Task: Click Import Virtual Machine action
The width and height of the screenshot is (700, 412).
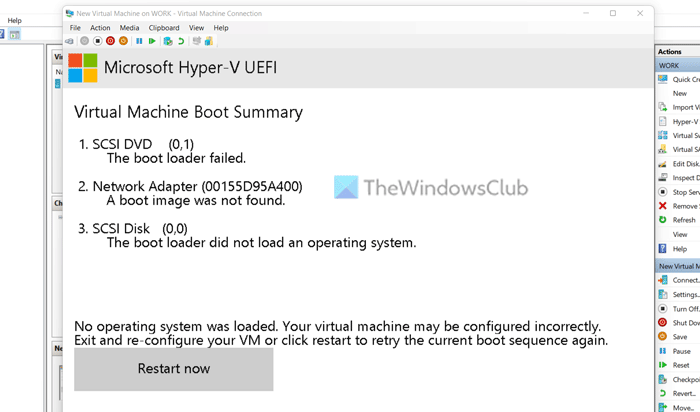Action: click(679, 107)
